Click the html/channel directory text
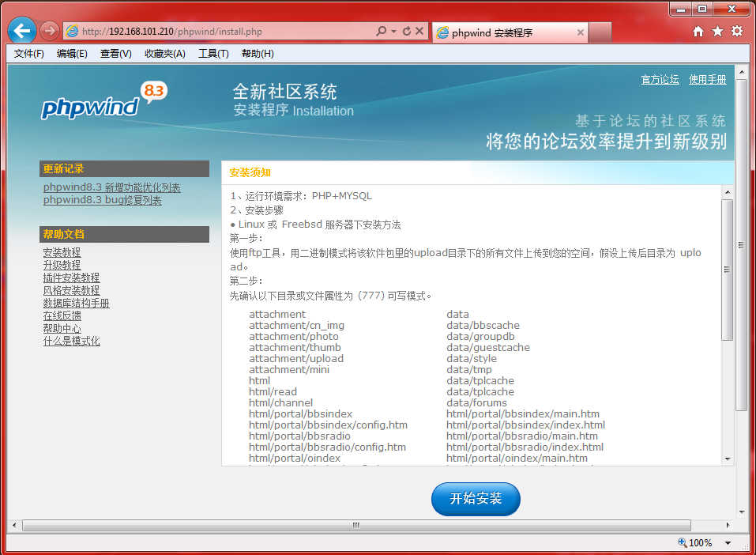The height and width of the screenshot is (555, 756). (280, 402)
